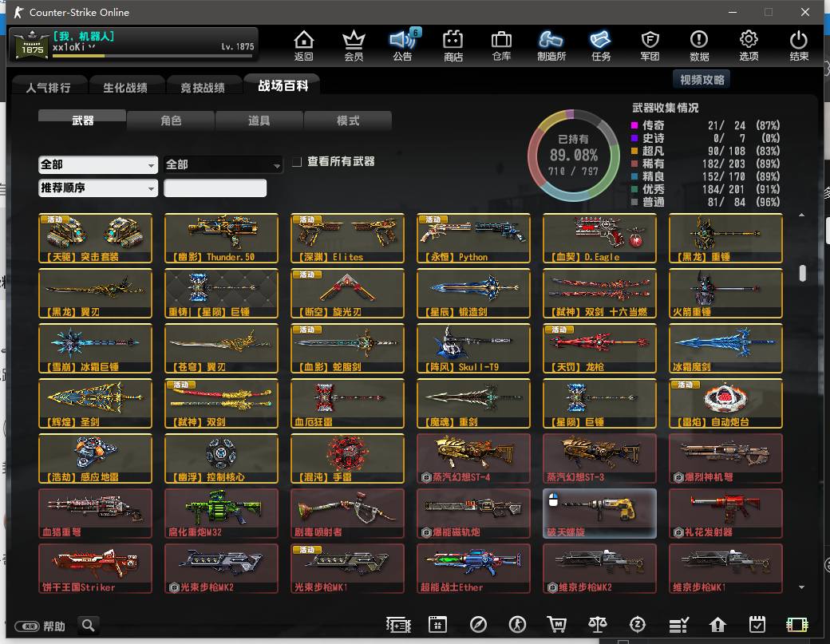This screenshot has width=830, height=644.
Task: Click the 视频攻略 button
Action: tap(702, 79)
